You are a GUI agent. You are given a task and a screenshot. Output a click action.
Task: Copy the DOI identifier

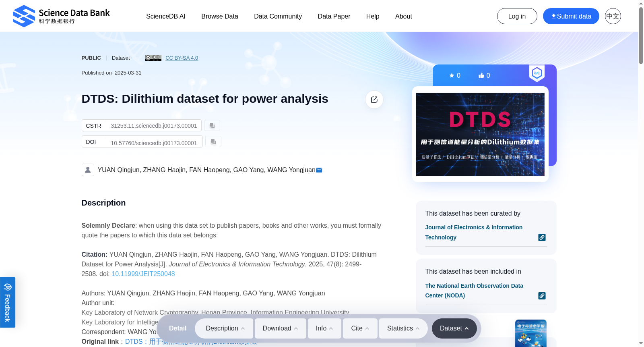tap(213, 141)
